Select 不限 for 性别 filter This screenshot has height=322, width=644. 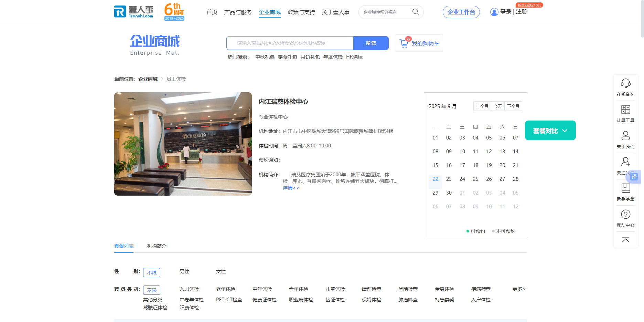[152, 272]
